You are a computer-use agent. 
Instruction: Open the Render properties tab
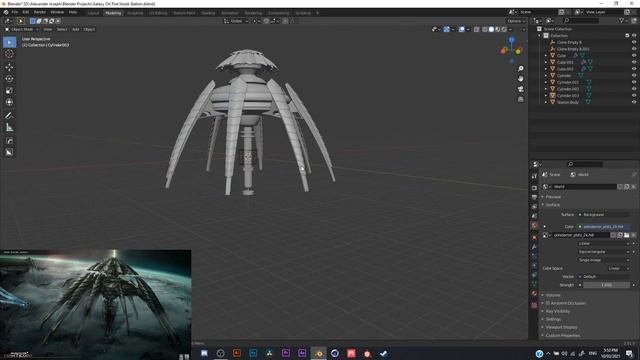(x=534, y=188)
